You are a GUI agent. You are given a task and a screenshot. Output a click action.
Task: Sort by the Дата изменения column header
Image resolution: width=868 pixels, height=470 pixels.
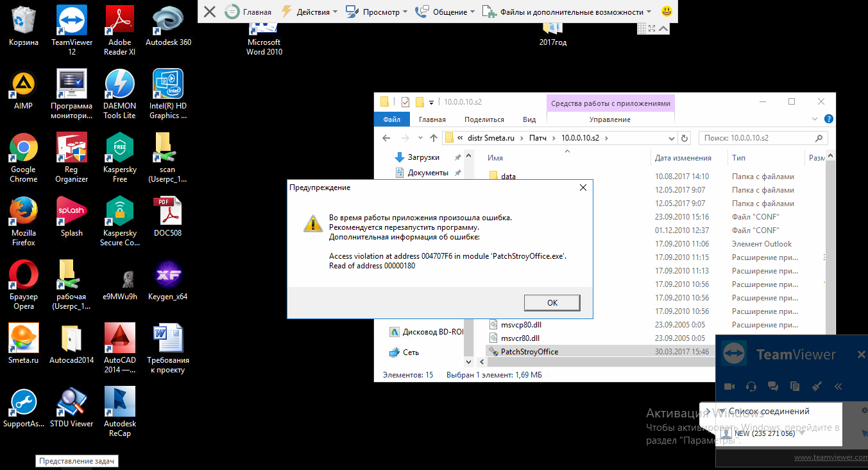[x=683, y=158]
